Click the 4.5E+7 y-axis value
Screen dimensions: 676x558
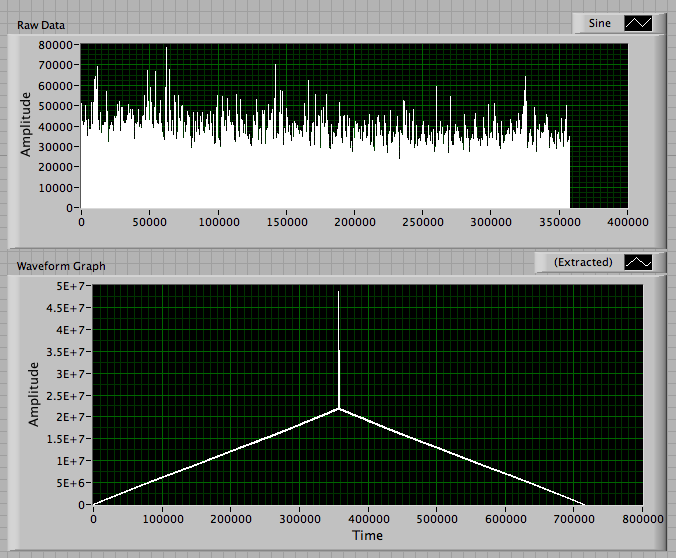pyautogui.click(x=66, y=308)
